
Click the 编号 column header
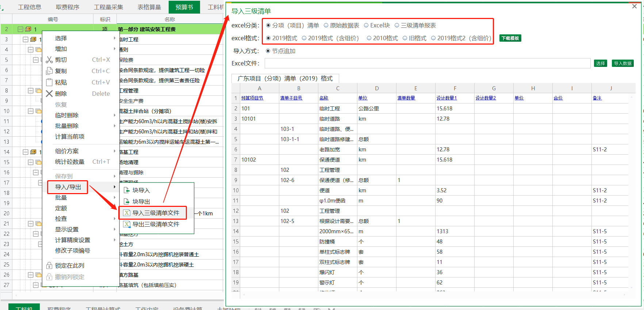[x=53, y=19]
